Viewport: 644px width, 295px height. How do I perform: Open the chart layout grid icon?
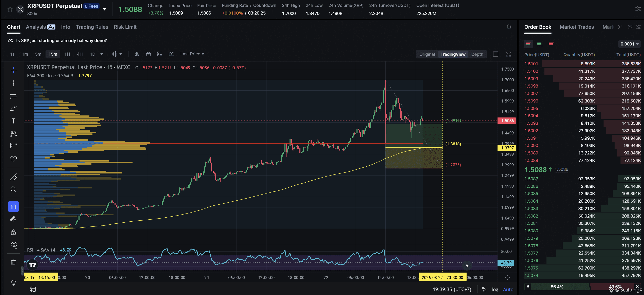pos(159,54)
